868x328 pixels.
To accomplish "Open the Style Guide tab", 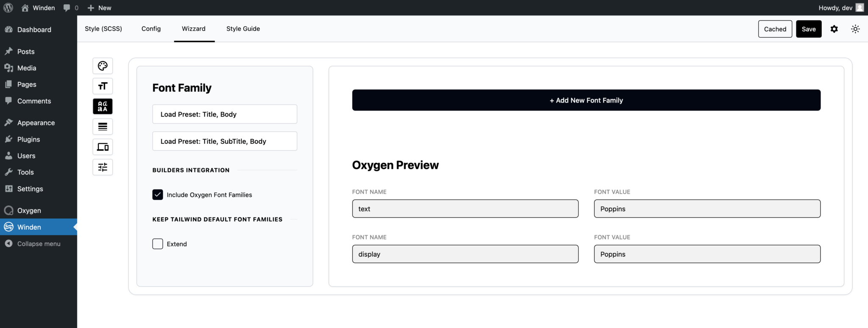I will click(x=243, y=29).
